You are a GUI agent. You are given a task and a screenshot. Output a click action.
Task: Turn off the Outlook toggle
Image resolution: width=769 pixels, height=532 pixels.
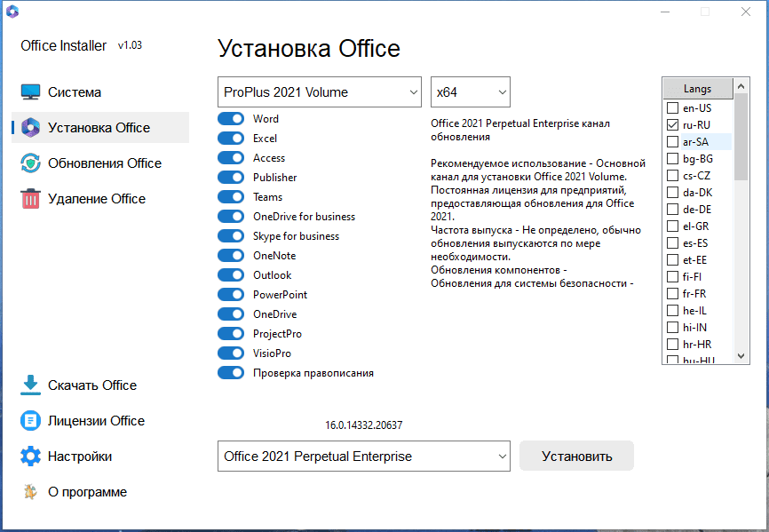[231, 275]
